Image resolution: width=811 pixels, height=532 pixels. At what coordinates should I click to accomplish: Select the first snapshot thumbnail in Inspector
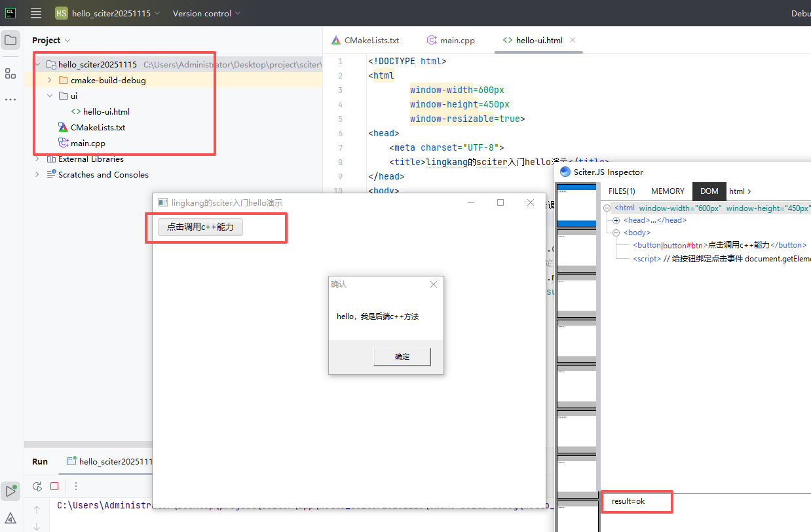576,205
